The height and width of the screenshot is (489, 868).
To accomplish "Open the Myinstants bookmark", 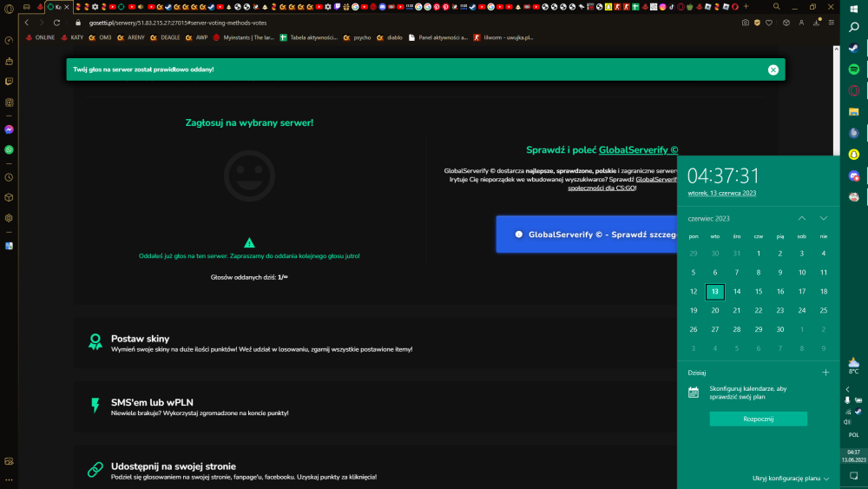I will pyautogui.click(x=244, y=37).
